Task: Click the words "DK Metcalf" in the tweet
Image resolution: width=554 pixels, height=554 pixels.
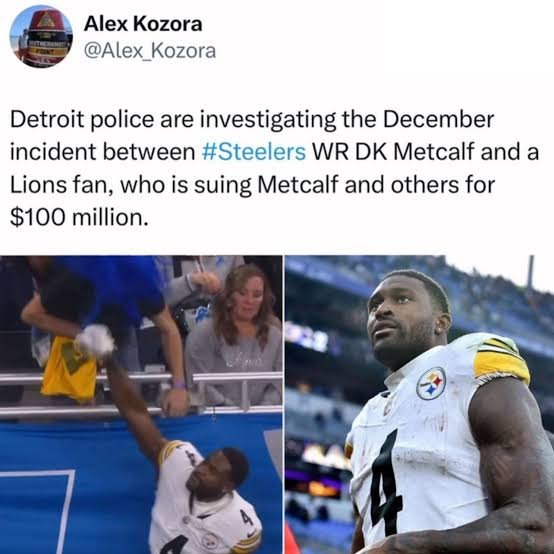Action: (x=414, y=152)
